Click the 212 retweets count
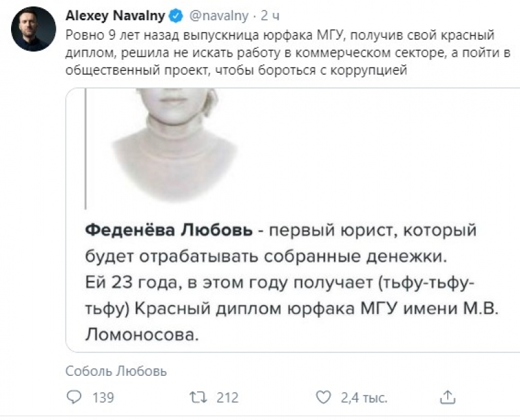Screen dimensions: 520x420 tap(227, 397)
